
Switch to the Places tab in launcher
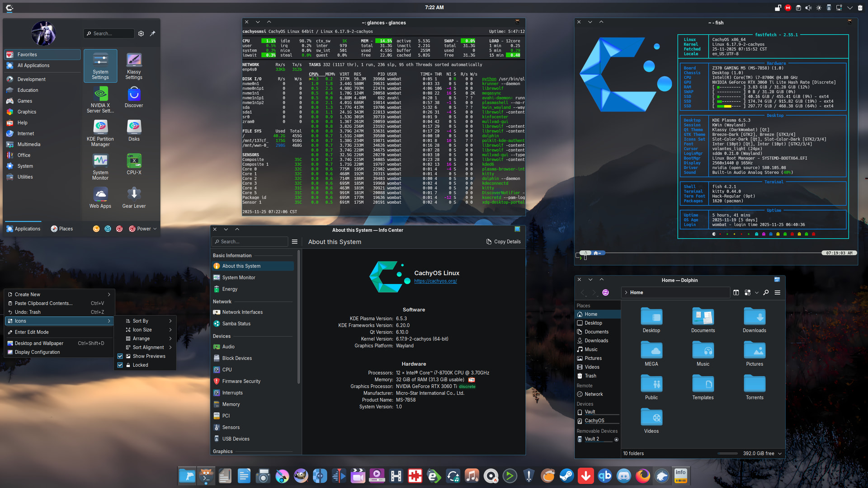point(62,229)
